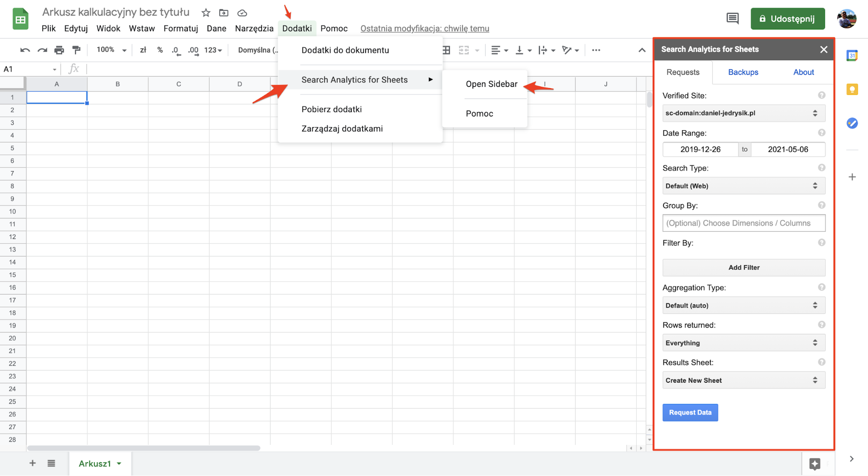The width and height of the screenshot is (868, 476).
Task: Expand the Aggregation Type dropdown
Action: (743, 305)
